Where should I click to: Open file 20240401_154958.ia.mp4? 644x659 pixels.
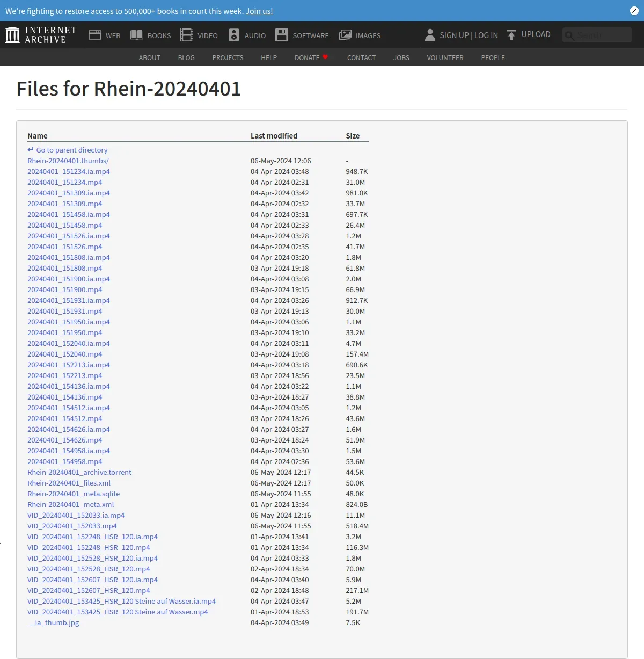pos(69,451)
